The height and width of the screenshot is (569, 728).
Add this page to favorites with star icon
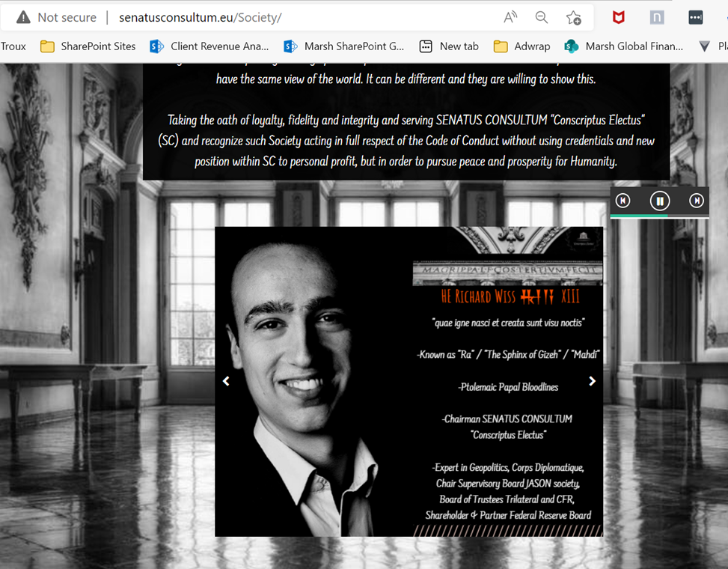coord(573,18)
